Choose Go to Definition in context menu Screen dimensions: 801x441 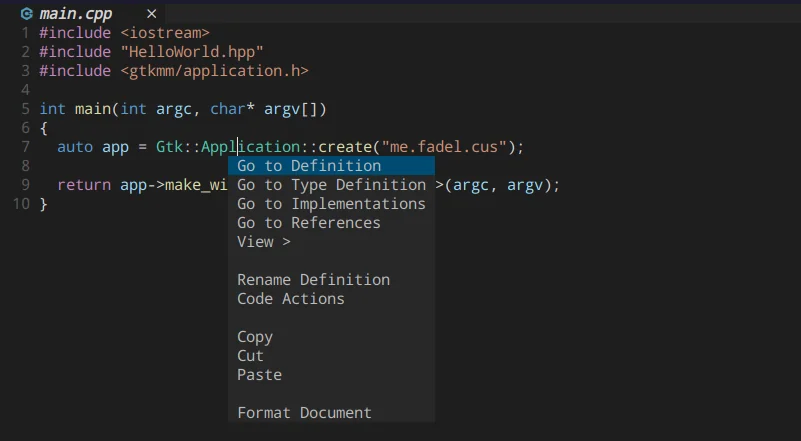pyautogui.click(x=331, y=166)
